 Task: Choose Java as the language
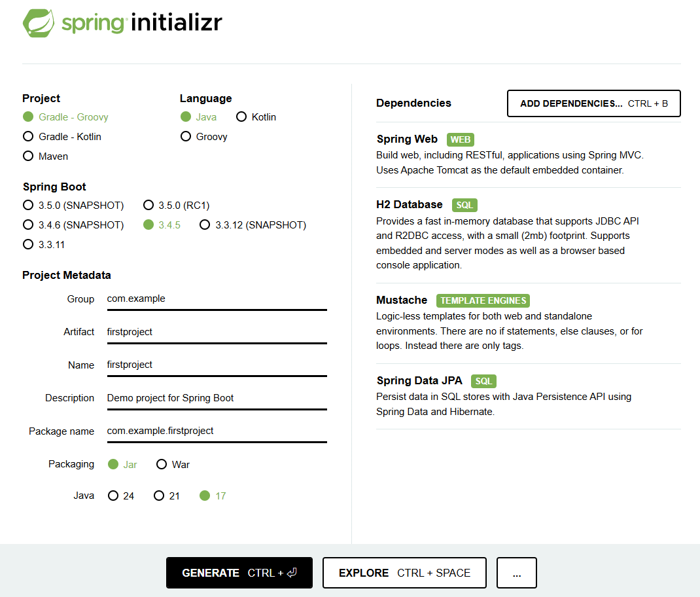(x=199, y=117)
